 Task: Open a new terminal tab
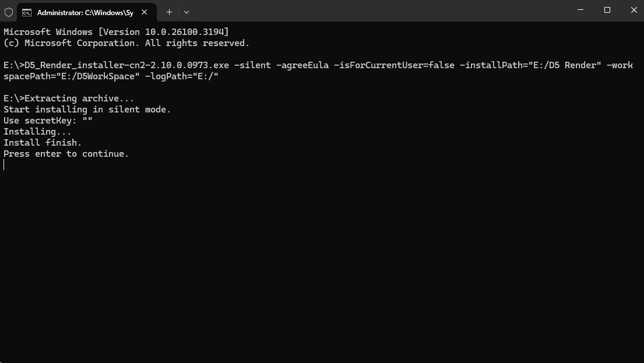[x=169, y=12]
